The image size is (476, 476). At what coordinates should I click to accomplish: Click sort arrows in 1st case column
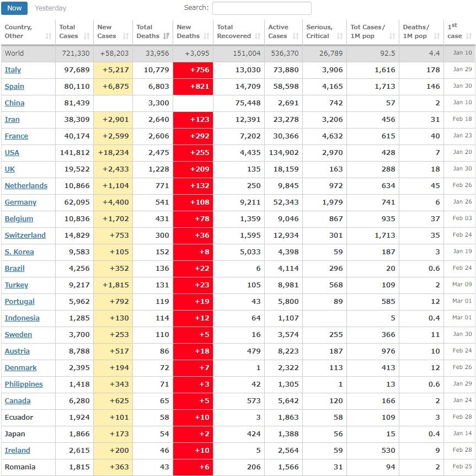click(469, 36)
